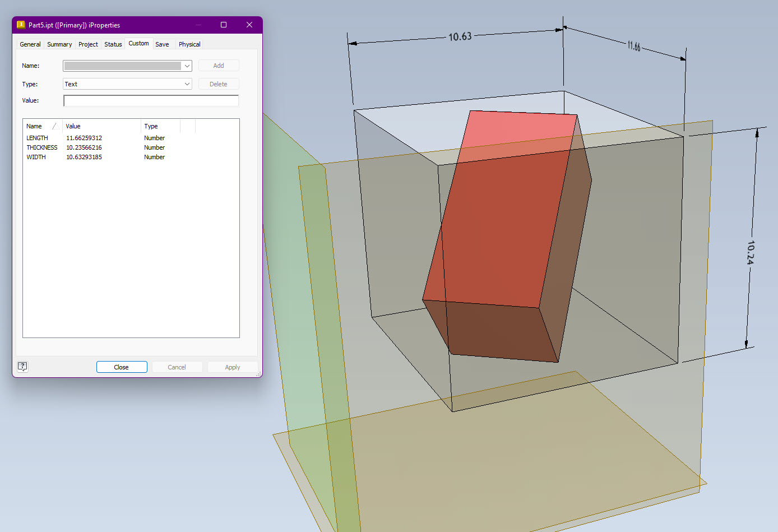Close the iProperties dialog with X
Viewport: 778px width, 532px height.
coord(249,25)
